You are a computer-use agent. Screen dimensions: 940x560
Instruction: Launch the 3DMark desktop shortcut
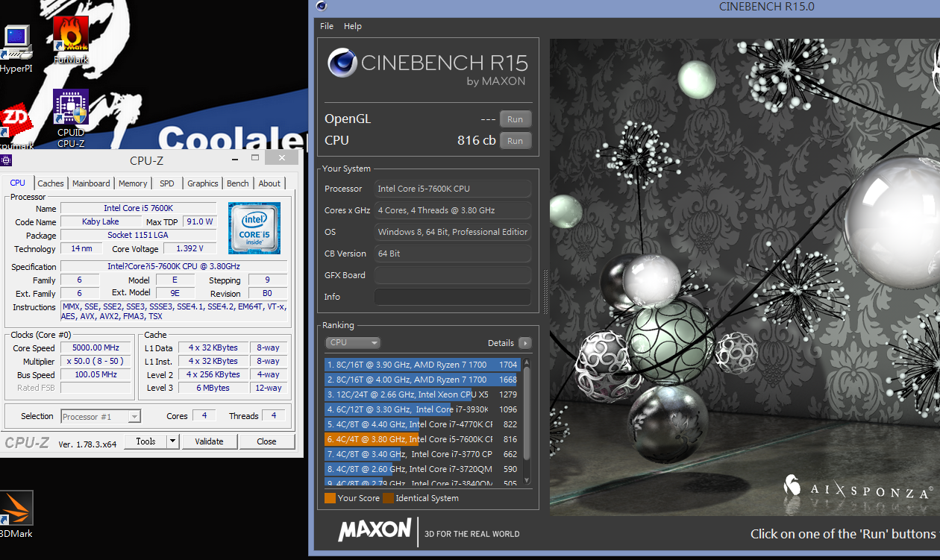[16, 515]
